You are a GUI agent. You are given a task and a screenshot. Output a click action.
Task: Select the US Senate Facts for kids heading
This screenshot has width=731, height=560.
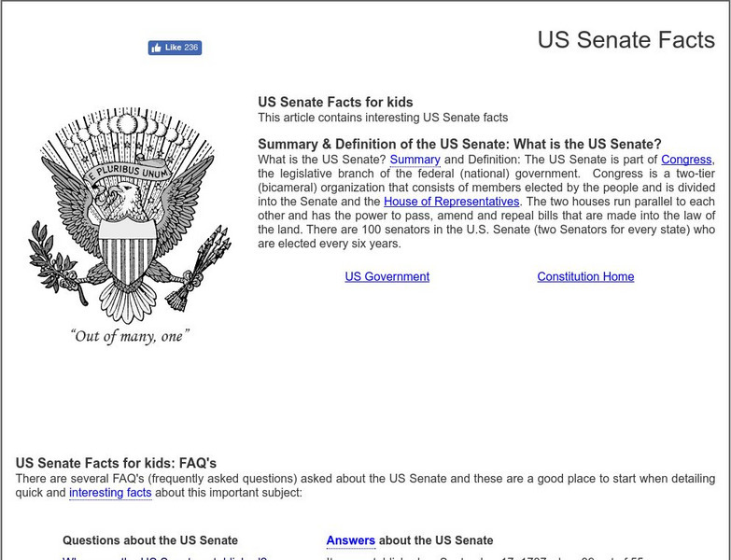(x=335, y=103)
